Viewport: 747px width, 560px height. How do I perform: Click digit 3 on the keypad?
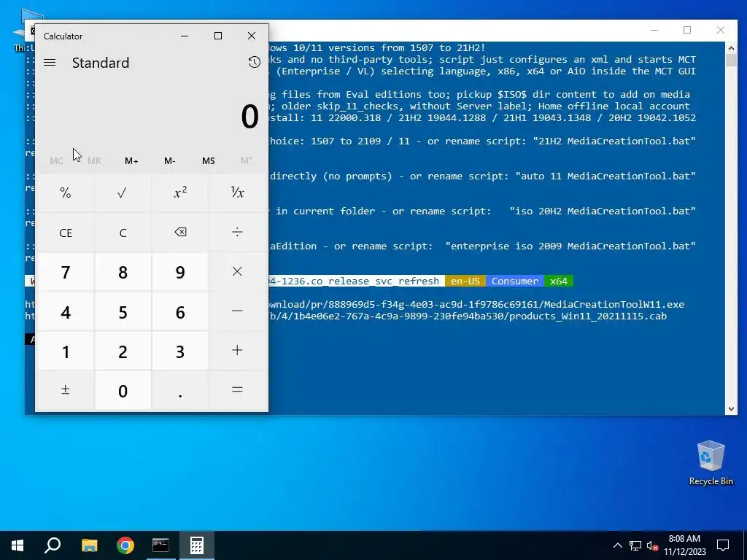180,351
